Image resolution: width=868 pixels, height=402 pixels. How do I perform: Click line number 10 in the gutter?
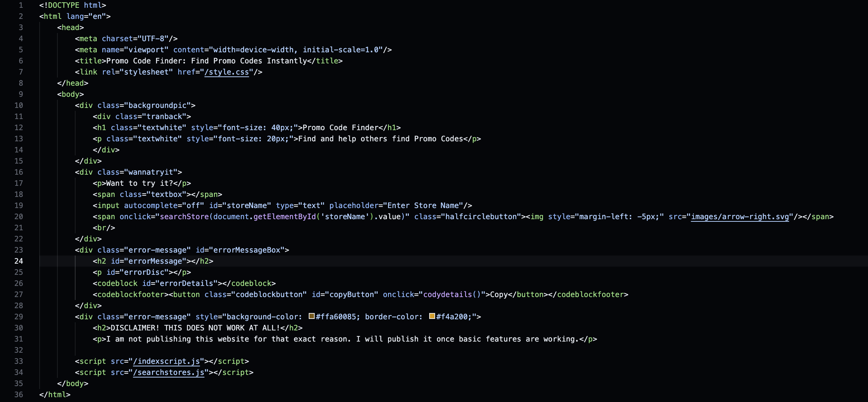[19, 105]
